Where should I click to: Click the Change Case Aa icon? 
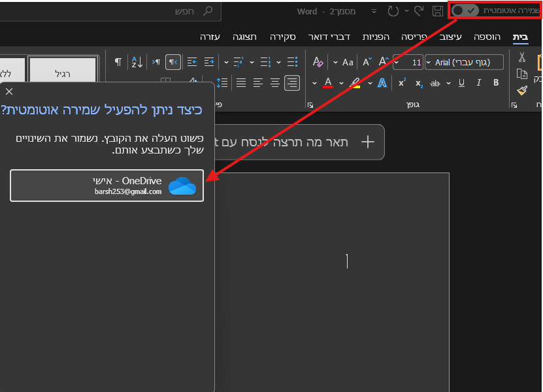[x=348, y=62]
